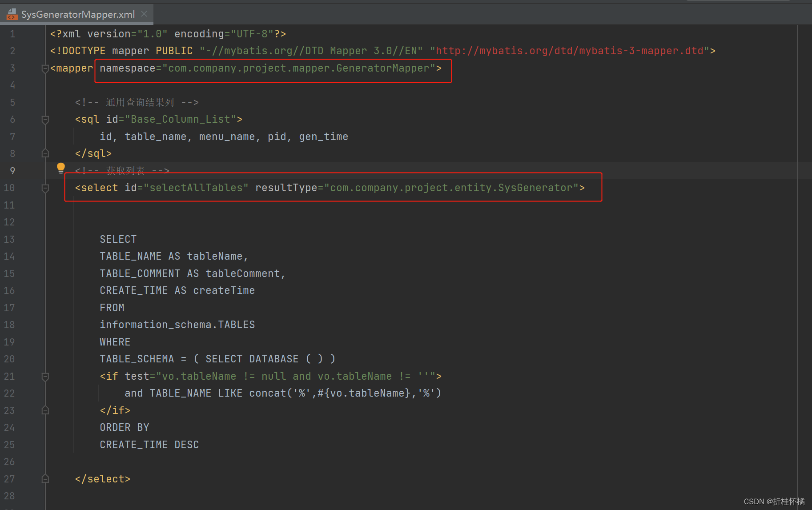The height and width of the screenshot is (510, 812).
Task: Click the yellow lightbulb quick-fix icon
Action: click(61, 168)
